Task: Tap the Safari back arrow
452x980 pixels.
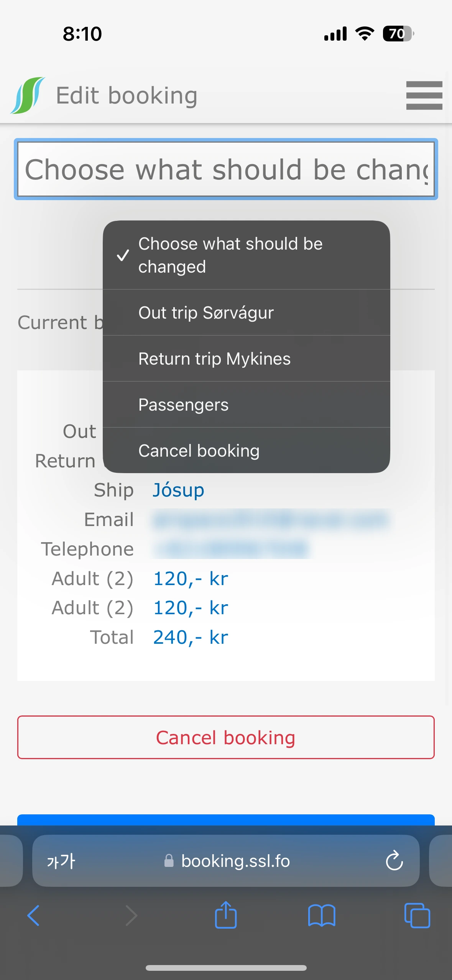Action: click(34, 915)
